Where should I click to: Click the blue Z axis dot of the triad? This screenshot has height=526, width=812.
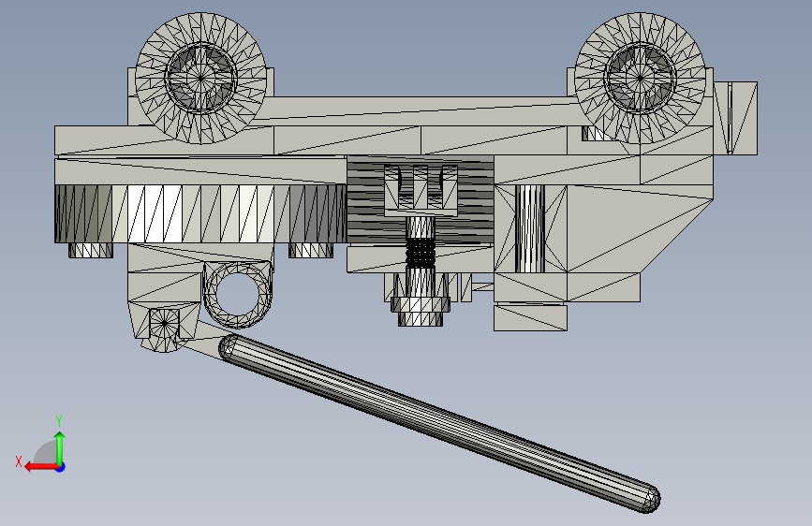click(x=61, y=467)
